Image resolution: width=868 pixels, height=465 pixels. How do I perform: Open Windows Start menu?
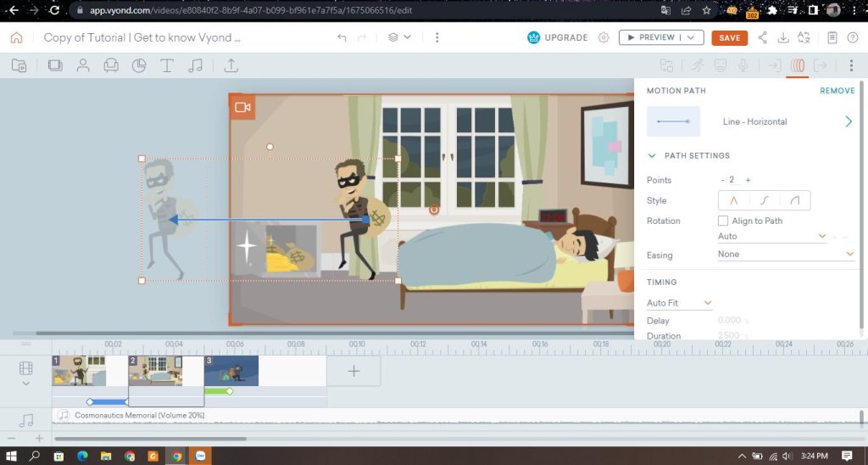(10, 457)
